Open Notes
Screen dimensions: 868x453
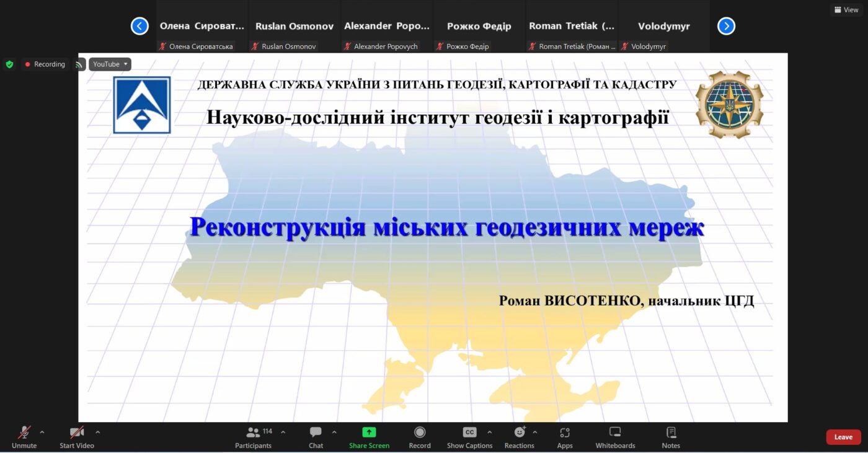pyautogui.click(x=671, y=437)
